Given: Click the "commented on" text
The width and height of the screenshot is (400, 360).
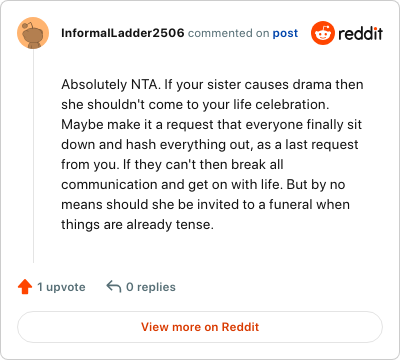Looking at the screenshot, I should [228, 33].
